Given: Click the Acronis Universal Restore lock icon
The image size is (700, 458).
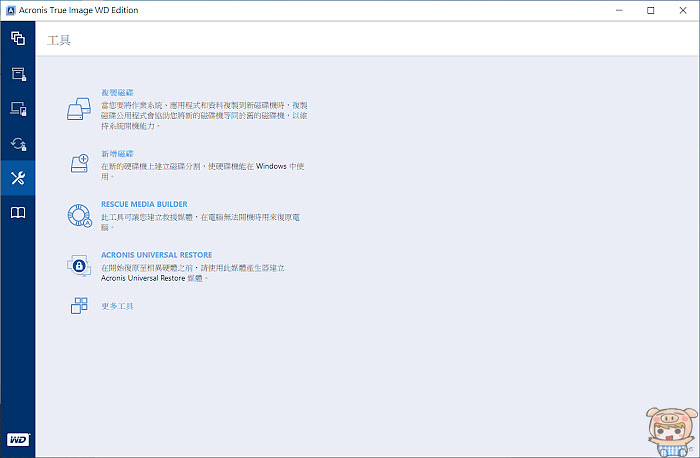Looking at the screenshot, I should tap(79, 266).
